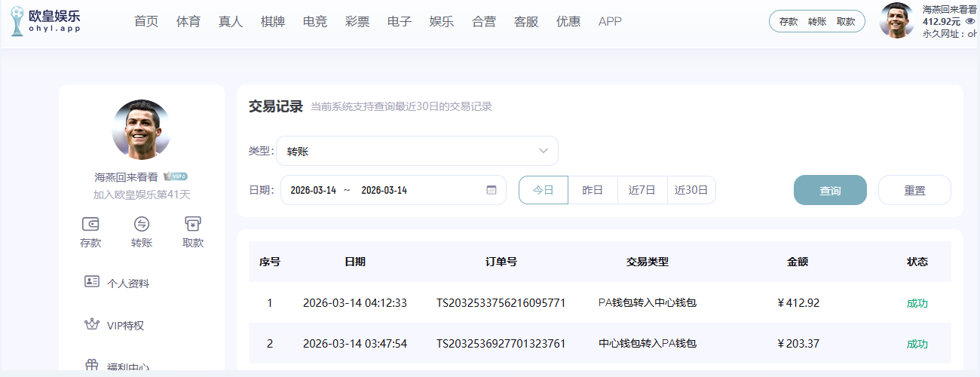
Task: Click date 2026-03-14 03:47:54 cell
Action: click(x=355, y=344)
